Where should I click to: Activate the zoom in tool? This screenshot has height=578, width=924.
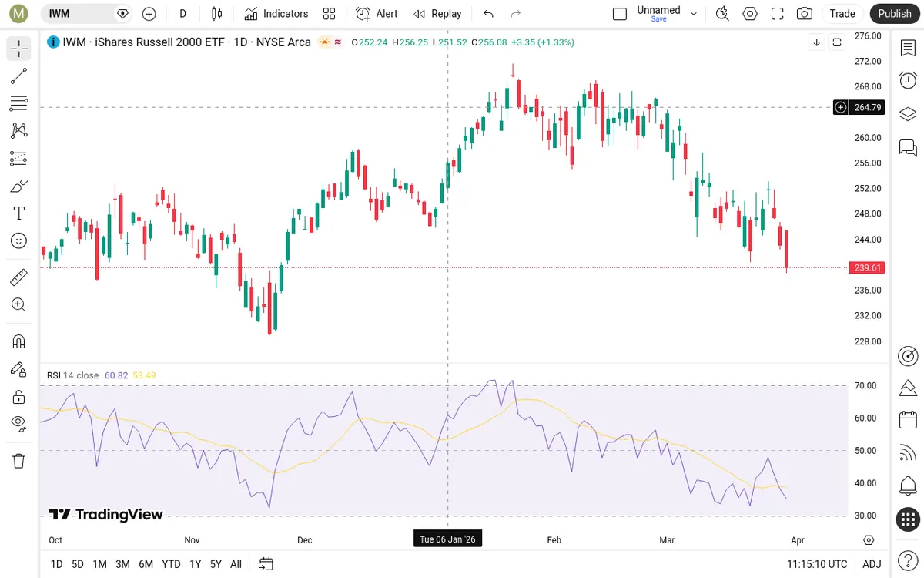point(19,304)
